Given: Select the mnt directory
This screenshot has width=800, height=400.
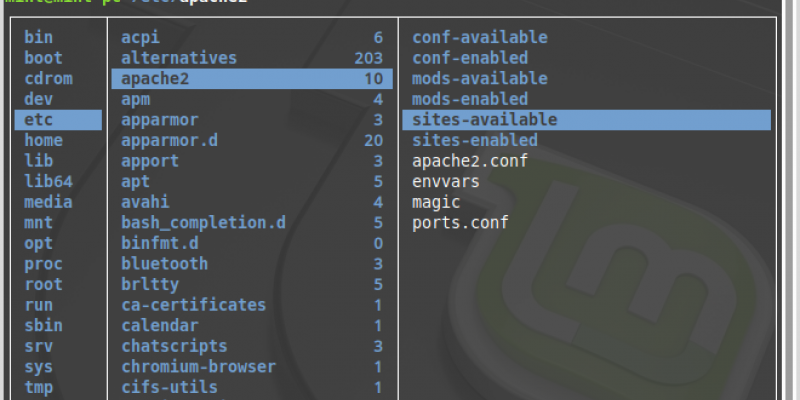Looking at the screenshot, I should 38,222.
